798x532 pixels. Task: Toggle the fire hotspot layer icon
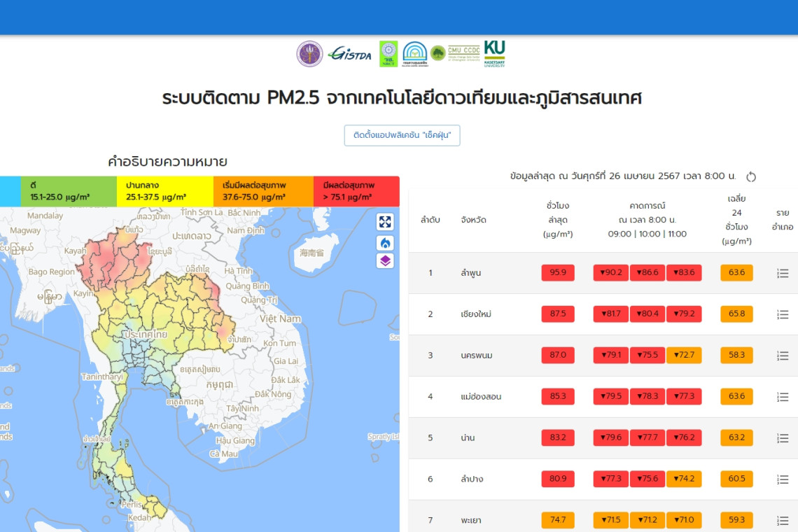point(385,243)
